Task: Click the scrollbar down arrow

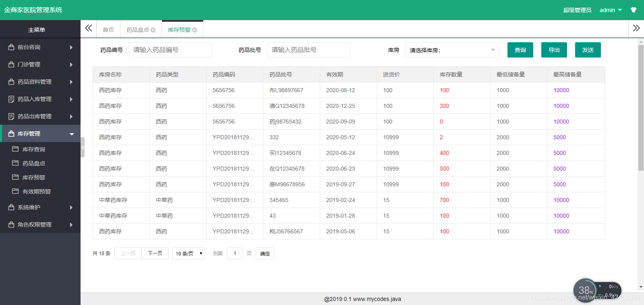Action: coord(641,287)
